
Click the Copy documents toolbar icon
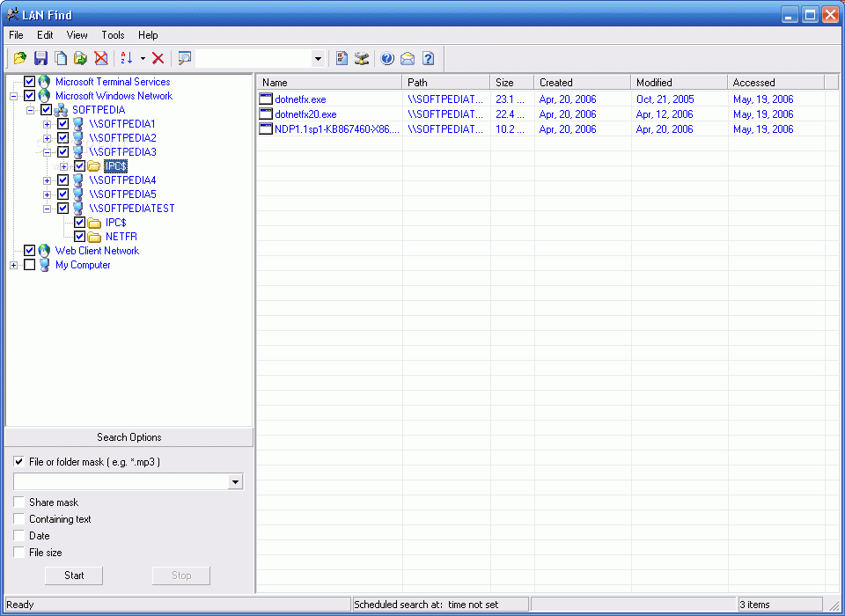click(x=61, y=58)
